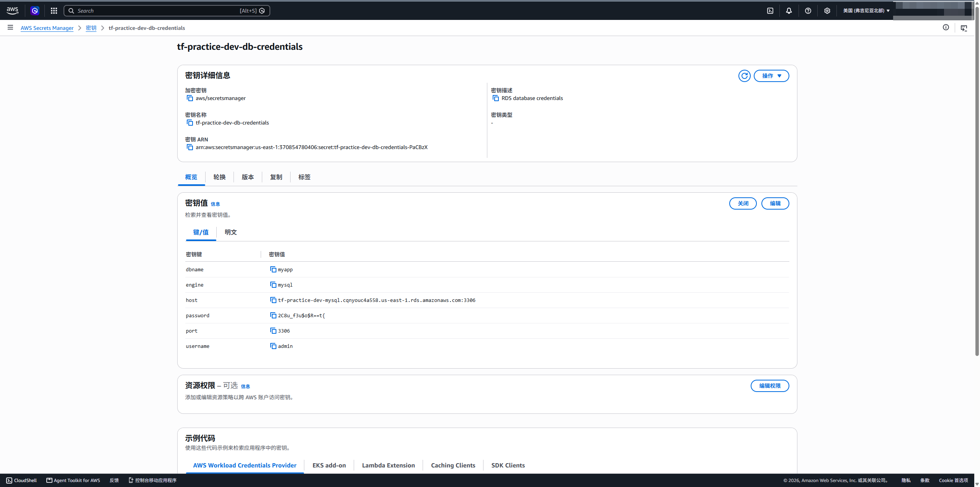Copy the engine value mysql
The image size is (980, 487).
273,285
